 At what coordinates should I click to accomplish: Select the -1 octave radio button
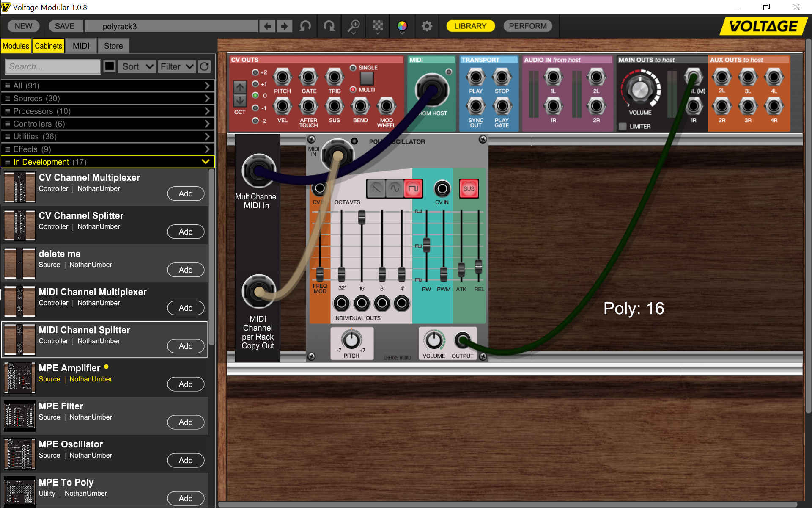coord(255,108)
